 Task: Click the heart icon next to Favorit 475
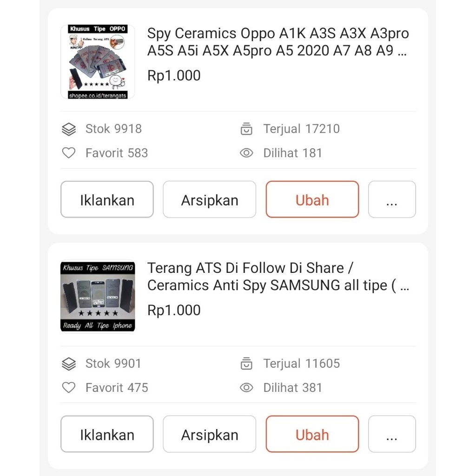pyautogui.click(x=68, y=387)
